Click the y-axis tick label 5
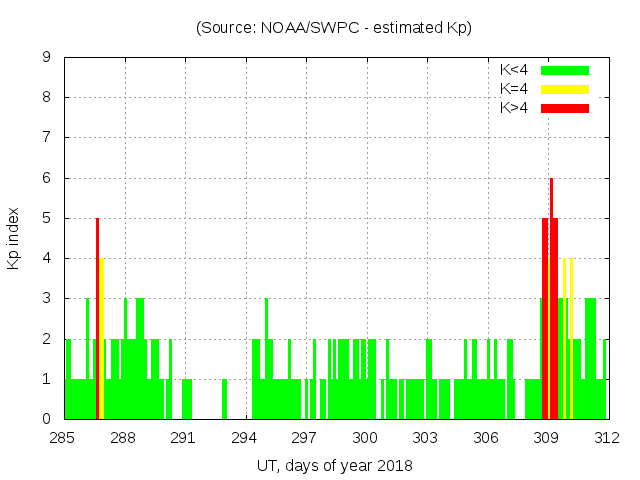The image size is (640, 480). (x=47, y=218)
